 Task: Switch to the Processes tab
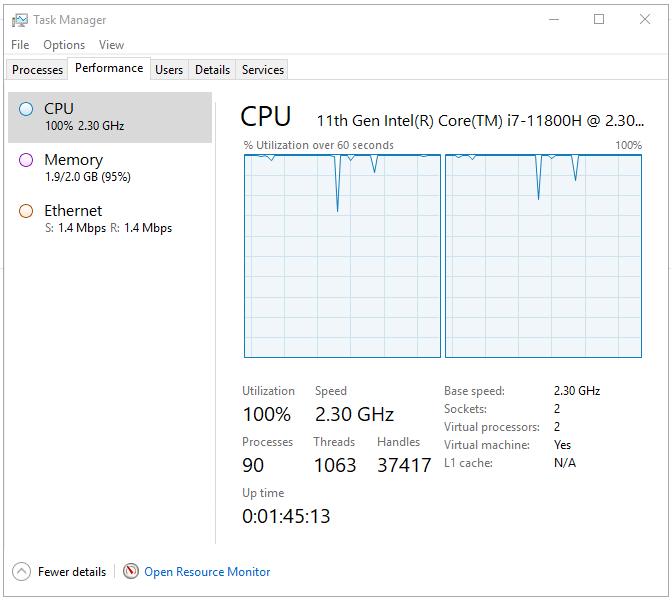(x=38, y=70)
